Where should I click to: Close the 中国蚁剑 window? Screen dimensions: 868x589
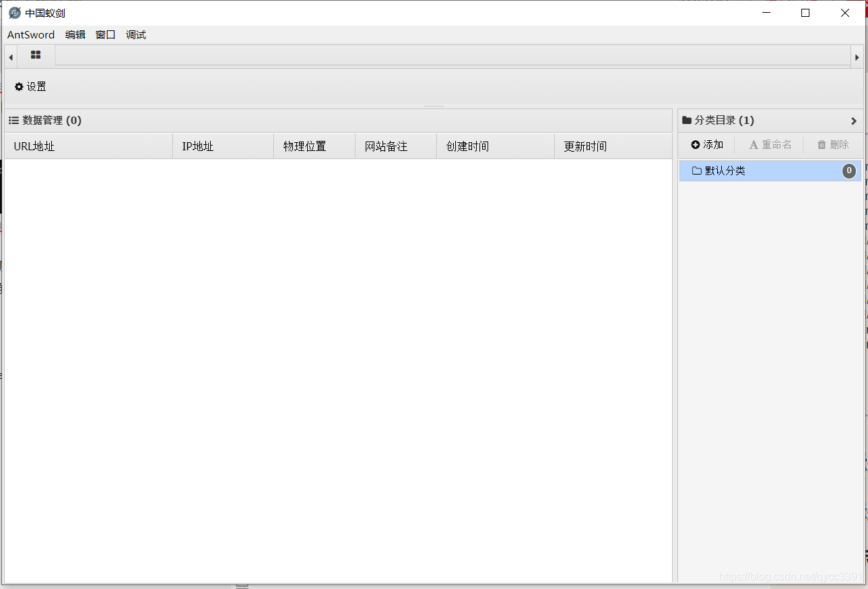coord(845,13)
